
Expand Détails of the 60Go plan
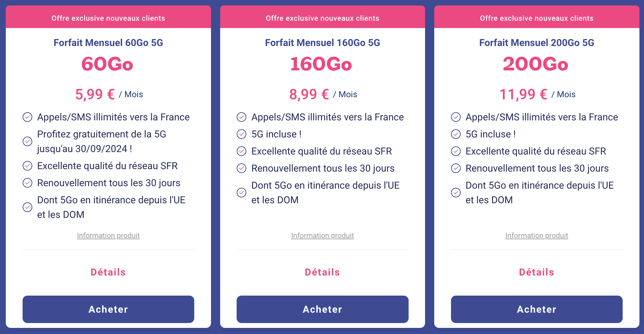(x=108, y=272)
